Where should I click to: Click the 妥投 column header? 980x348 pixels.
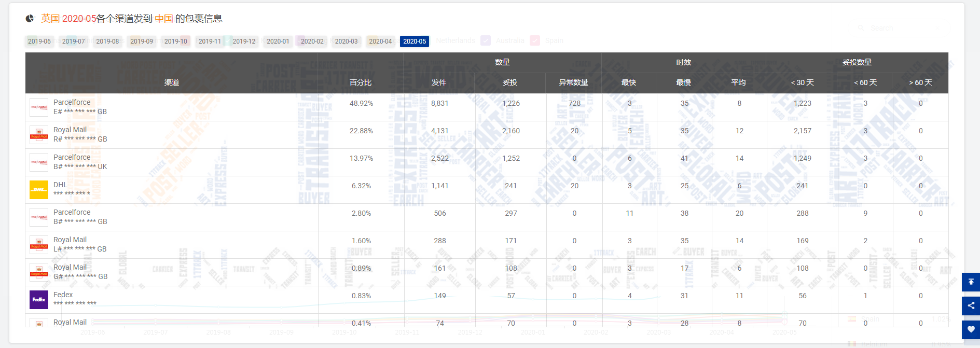[x=510, y=82]
